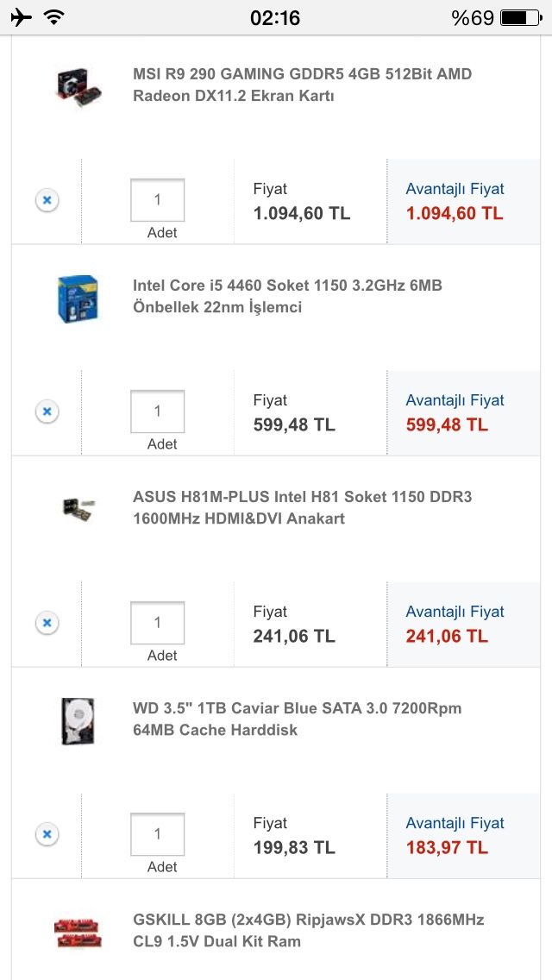The width and height of the screenshot is (552, 980).
Task: Remove MSI R9 290 graphics card item
Action: [47, 200]
